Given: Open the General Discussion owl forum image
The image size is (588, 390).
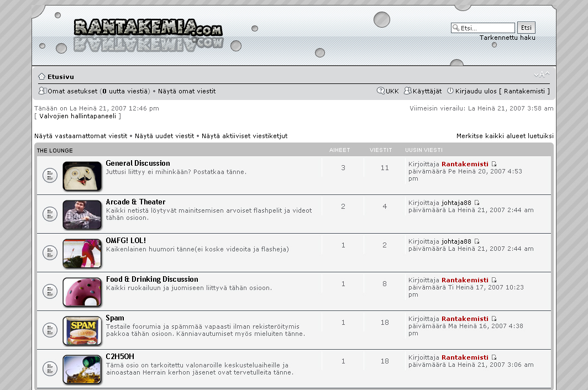Looking at the screenshot, I should pos(82,176).
